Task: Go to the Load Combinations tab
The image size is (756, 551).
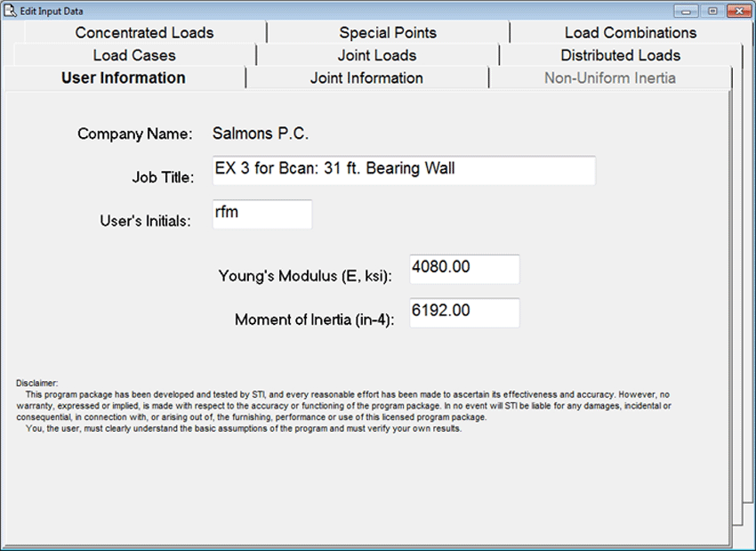Action: tap(631, 33)
